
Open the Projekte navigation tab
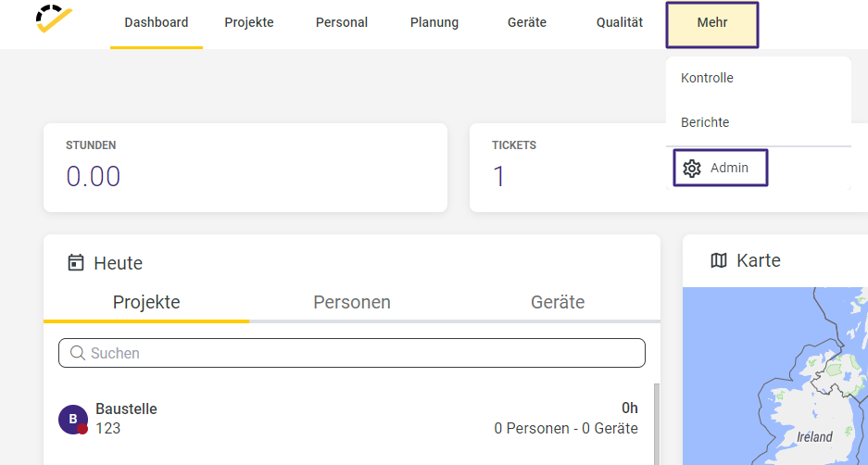pyautogui.click(x=249, y=23)
